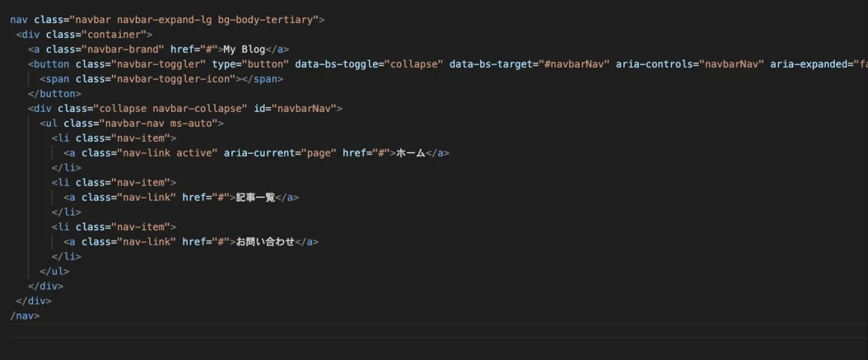This screenshot has width=868, height=360.
Task: Click the "container" class value
Action: [x=115, y=35]
